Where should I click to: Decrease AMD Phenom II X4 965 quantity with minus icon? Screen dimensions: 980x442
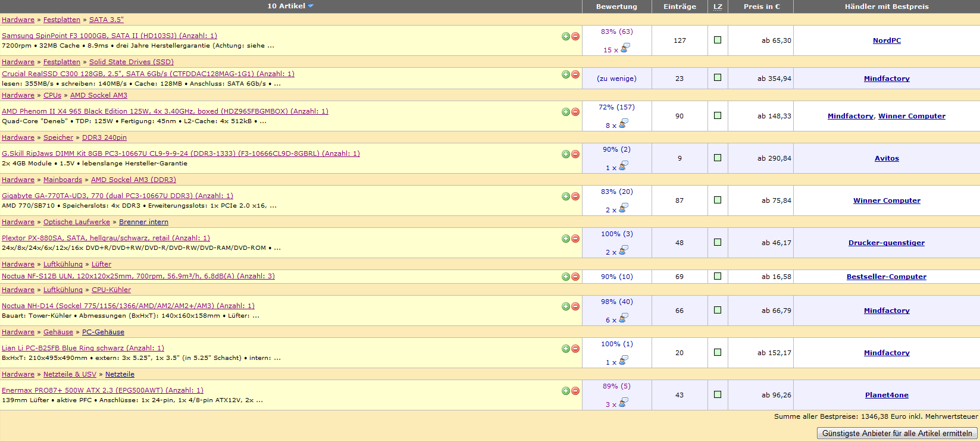(575, 112)
